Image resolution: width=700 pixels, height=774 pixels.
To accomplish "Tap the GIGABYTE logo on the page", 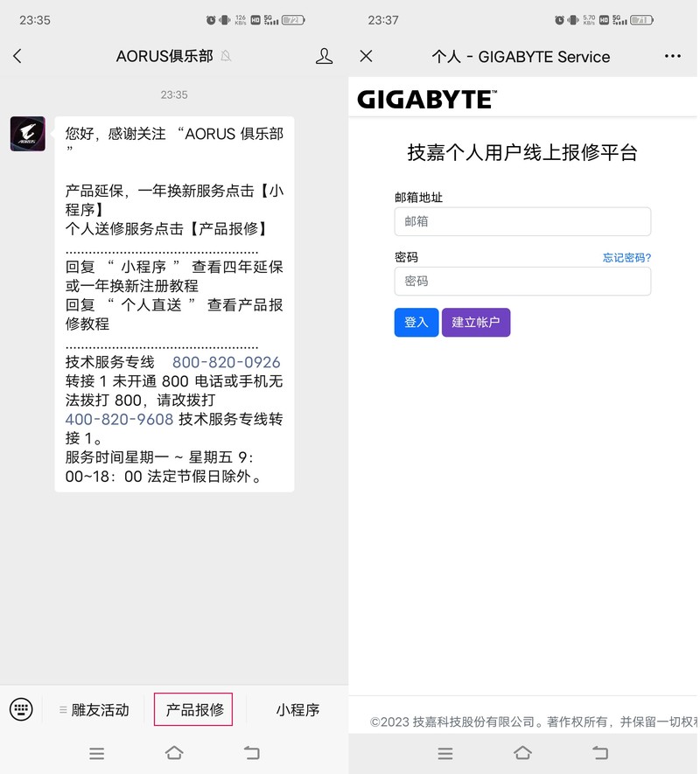I will click(426, 98).
